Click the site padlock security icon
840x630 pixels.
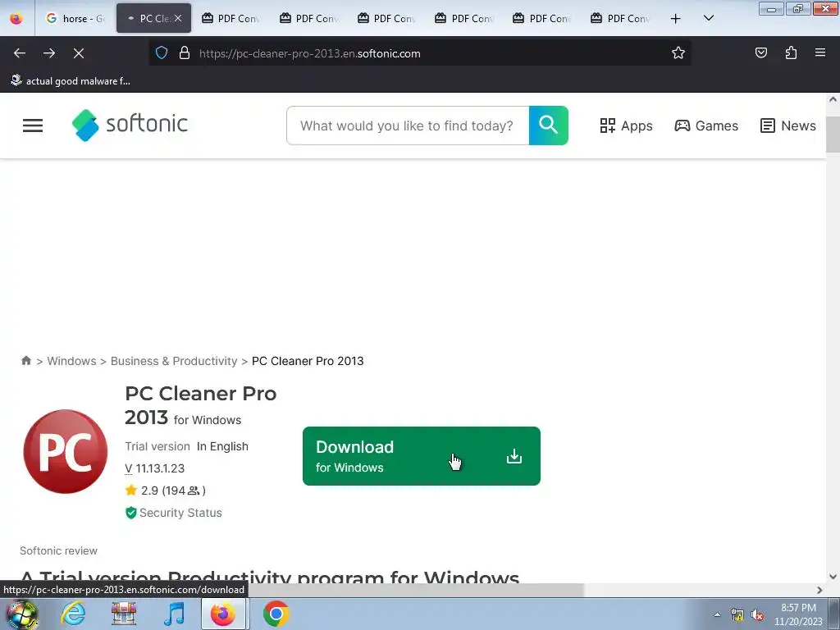tap(185, 52)
